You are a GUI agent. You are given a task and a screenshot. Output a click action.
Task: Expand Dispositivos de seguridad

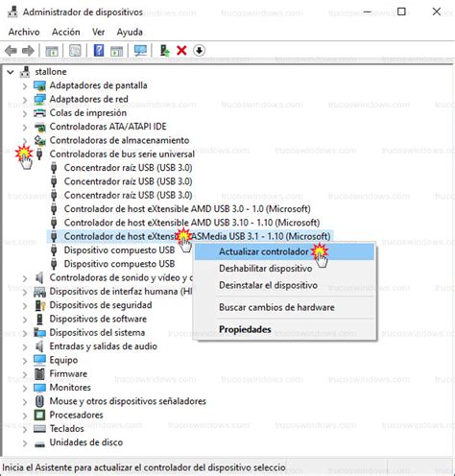[25, 306]
